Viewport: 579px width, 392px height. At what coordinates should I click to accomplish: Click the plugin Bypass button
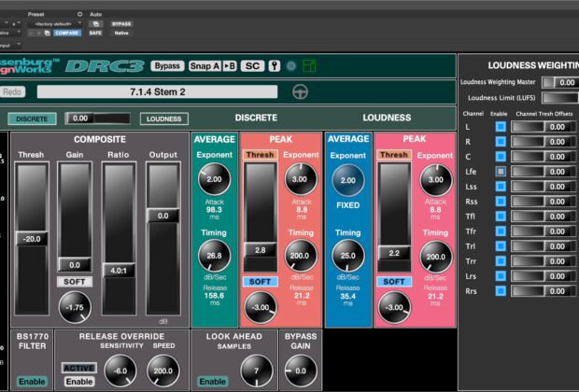click(167, 66)
